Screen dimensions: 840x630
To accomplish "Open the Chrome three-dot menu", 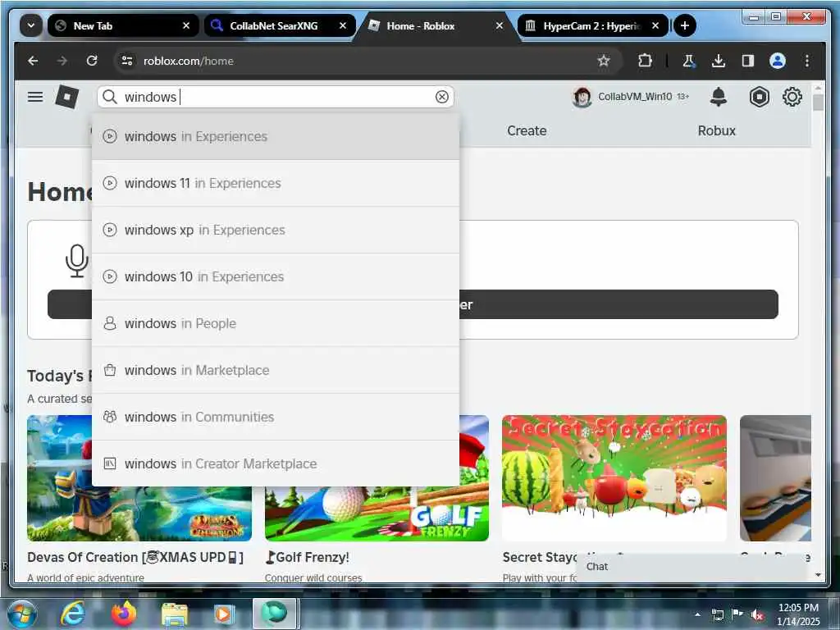I will click(x=807, y=61).
